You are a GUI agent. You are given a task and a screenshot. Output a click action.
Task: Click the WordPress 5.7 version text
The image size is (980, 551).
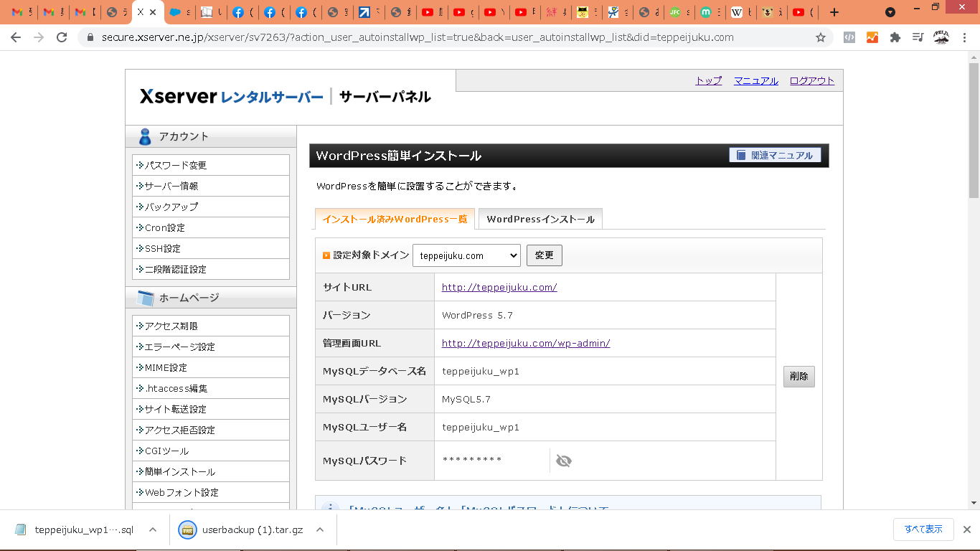(x=477, y=315)
